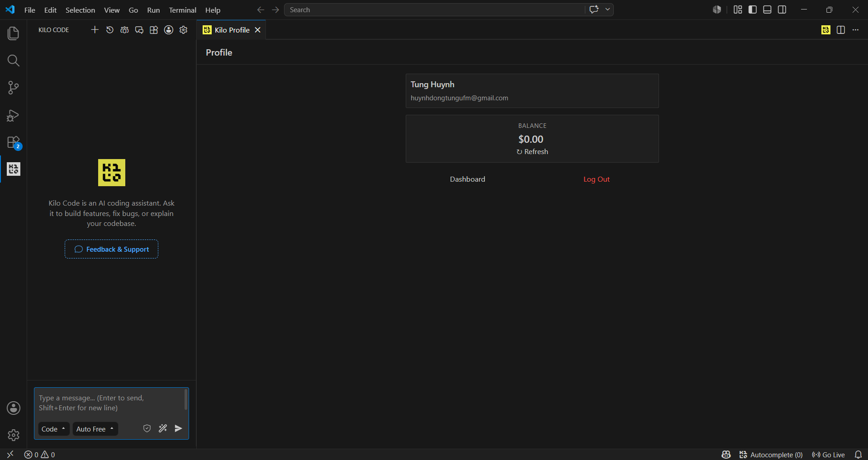Open the Accounts menu in the activity bar

pos(14,408)
